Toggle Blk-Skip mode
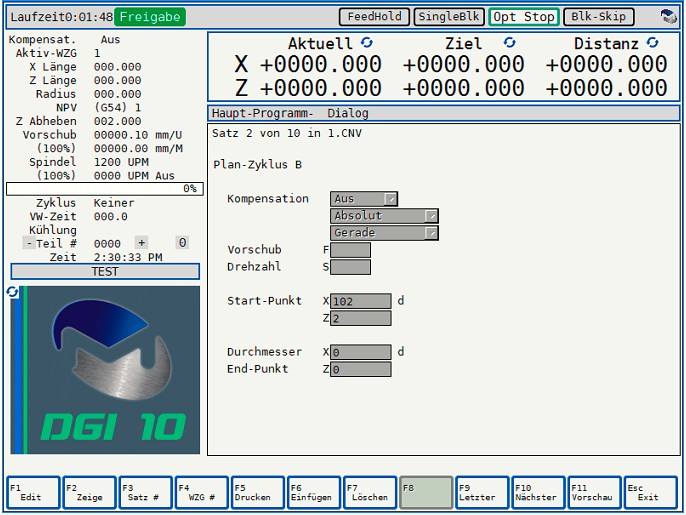686x515 pixels. 598,17
